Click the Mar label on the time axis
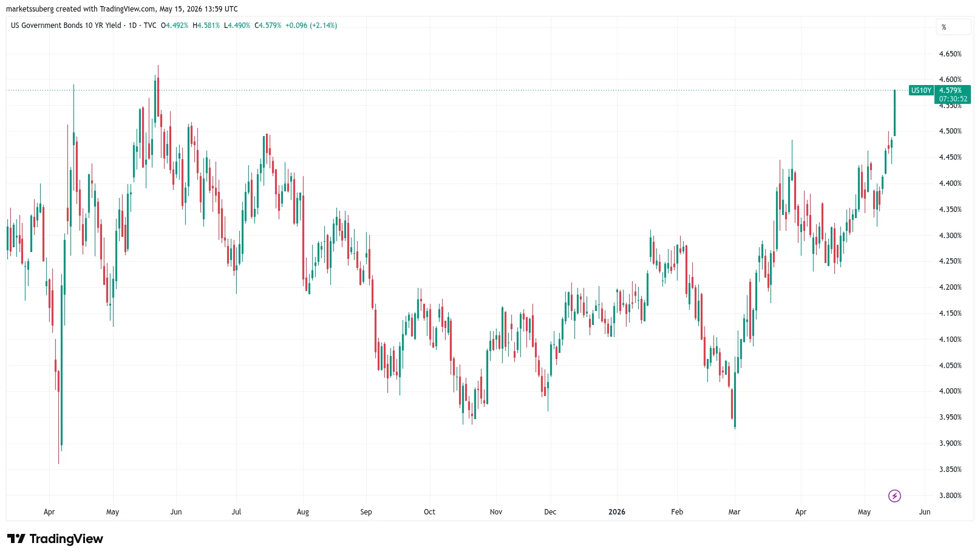The width and height of the screenshot is (980, 557). [x=735, y=512]
